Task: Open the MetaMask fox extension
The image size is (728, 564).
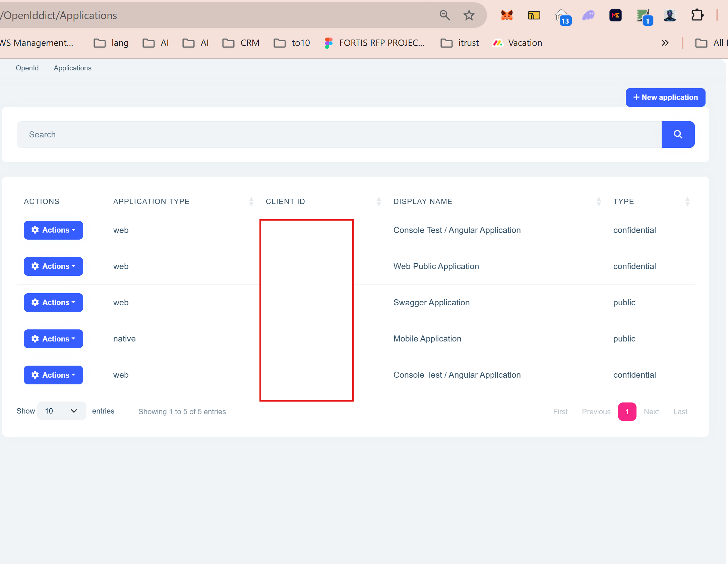Action: (x=506, y=15)
